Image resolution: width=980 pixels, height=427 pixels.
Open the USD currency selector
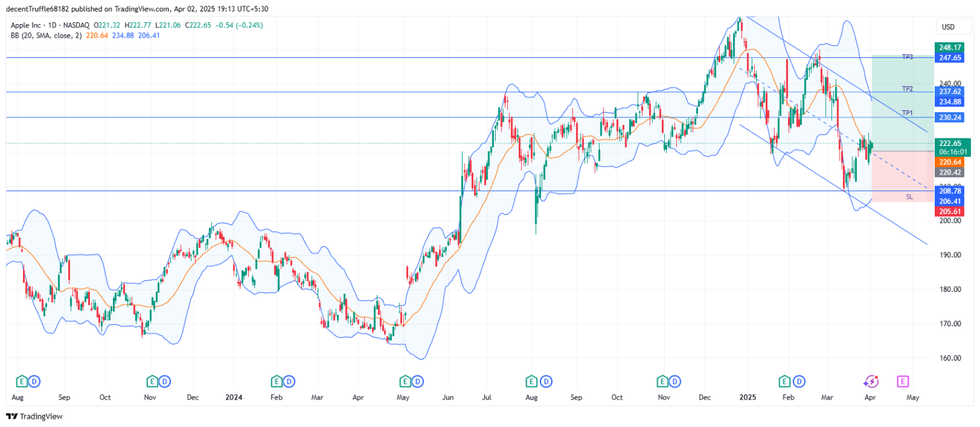[948, 27]
